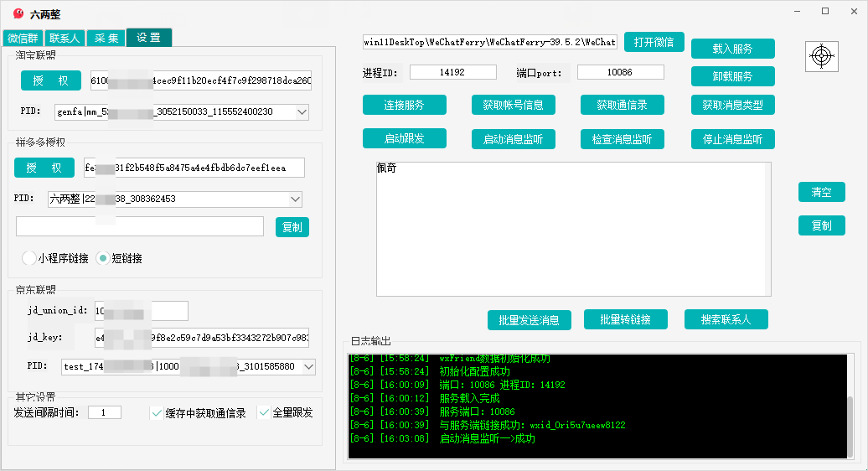Click the crosshair target icon
The height and width of the screenshot is (471, 868).
tap(821, 56)
